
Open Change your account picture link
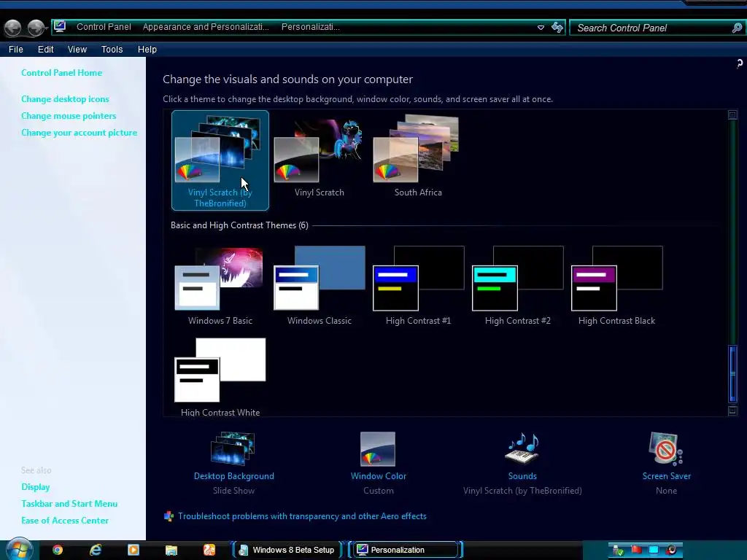(x=79, y=133)
